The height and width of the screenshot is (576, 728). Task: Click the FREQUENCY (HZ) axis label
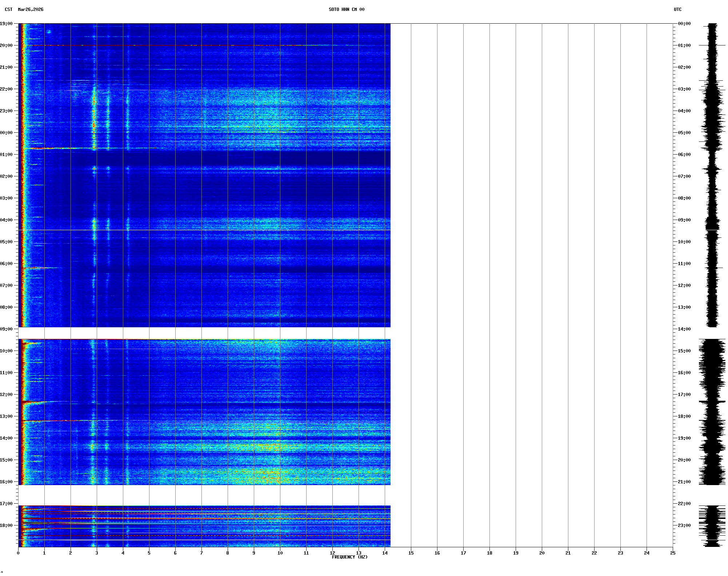(x=349, y=557)
